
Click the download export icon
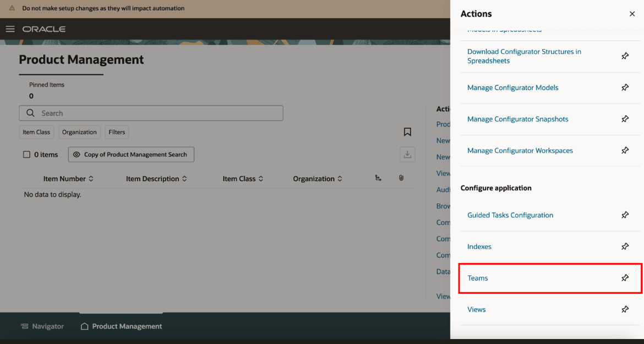(x=407, y=154)
